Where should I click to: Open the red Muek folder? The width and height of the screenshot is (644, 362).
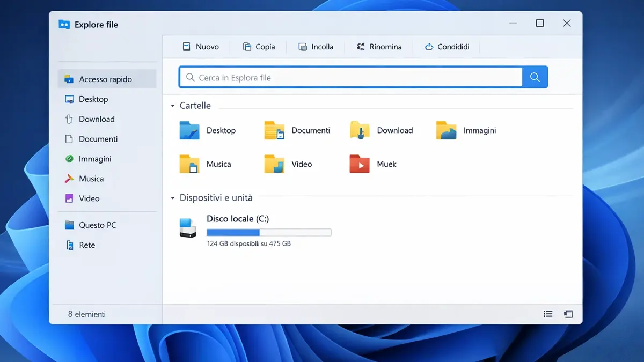360,164
